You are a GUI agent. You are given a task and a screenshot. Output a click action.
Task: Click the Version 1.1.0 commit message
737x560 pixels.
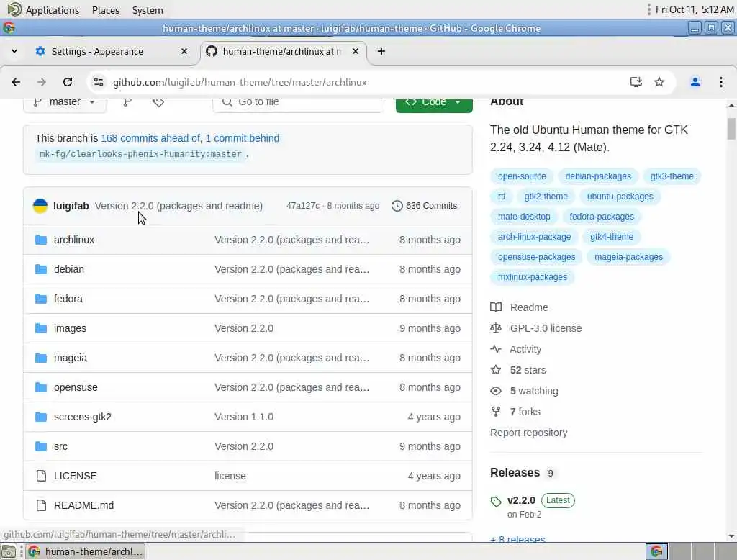(244, 417)
